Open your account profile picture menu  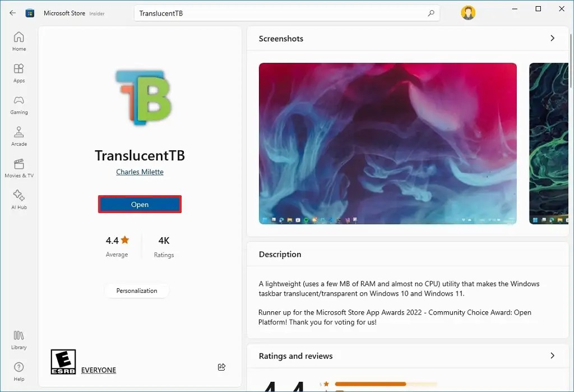pyautogui.click(x=468, y=12)
